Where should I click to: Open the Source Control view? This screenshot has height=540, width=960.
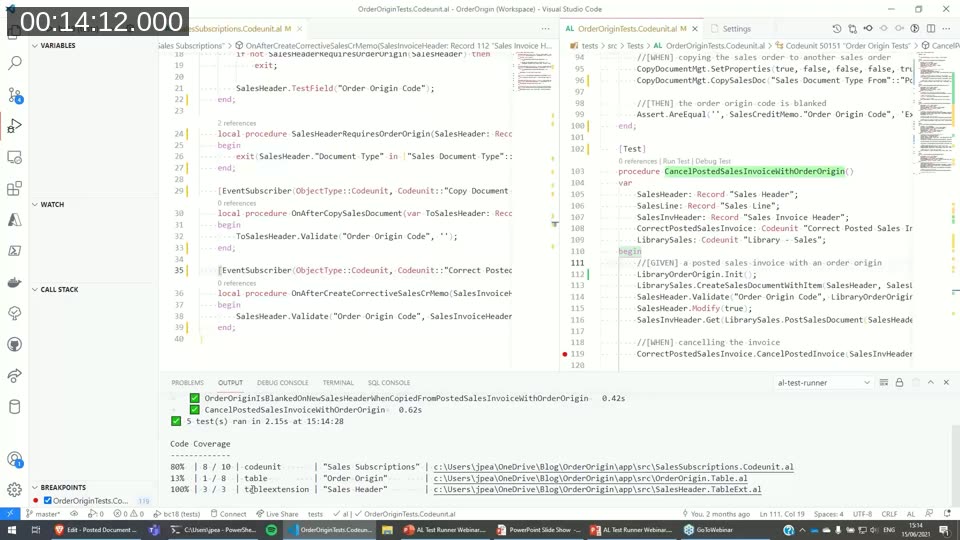pyautogui.click(x=15, y=95)
